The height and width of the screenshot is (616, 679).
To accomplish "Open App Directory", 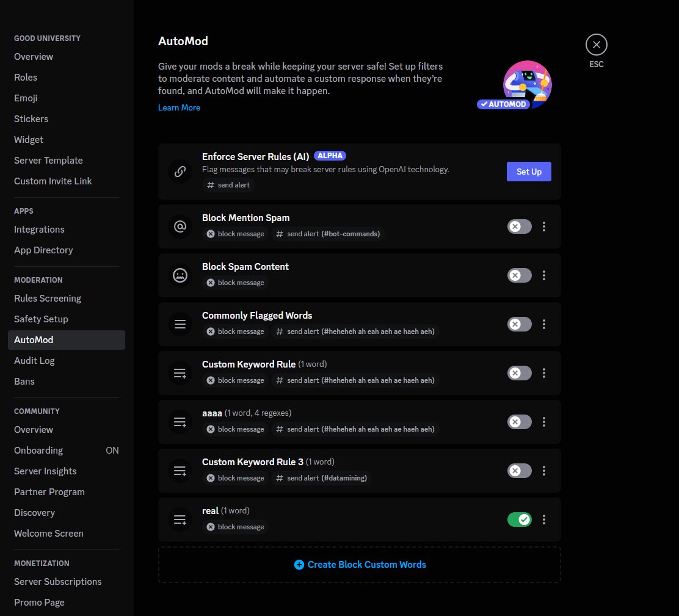I will [x=67, y=250].
